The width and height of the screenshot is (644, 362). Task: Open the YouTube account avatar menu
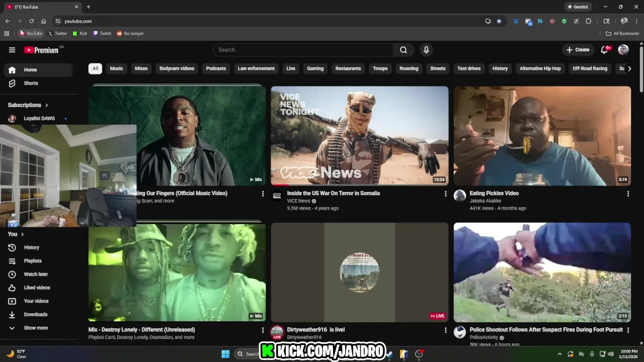click(x=623, y=50)
